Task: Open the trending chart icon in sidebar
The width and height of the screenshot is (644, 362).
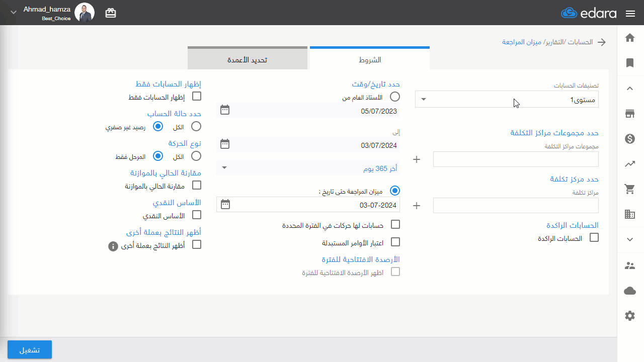Action: [x=629, y=164]
